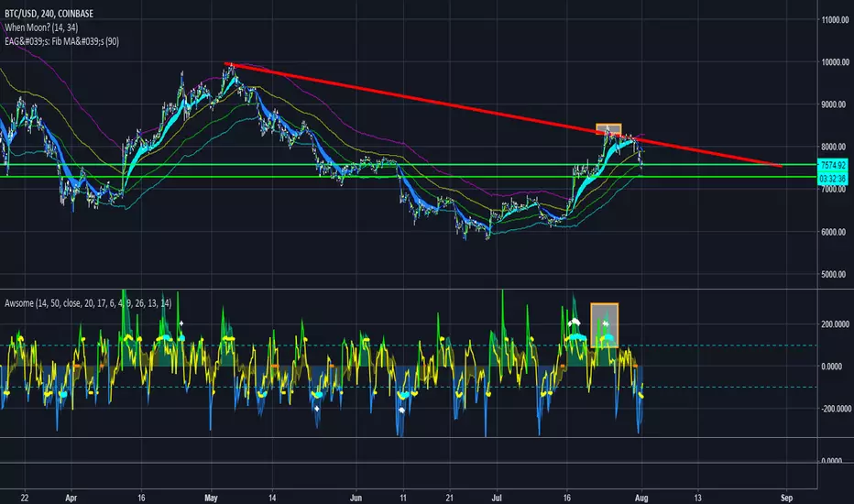Viewport: 854px width, 504px height.
Task: Click the 6000.00 price axis label
Action: 834,232
